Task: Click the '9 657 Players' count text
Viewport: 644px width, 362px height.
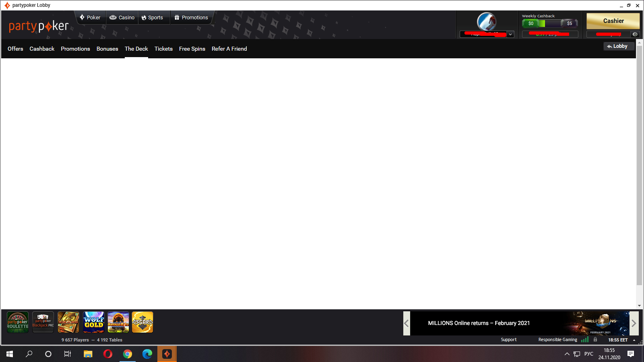Action: 75,340
